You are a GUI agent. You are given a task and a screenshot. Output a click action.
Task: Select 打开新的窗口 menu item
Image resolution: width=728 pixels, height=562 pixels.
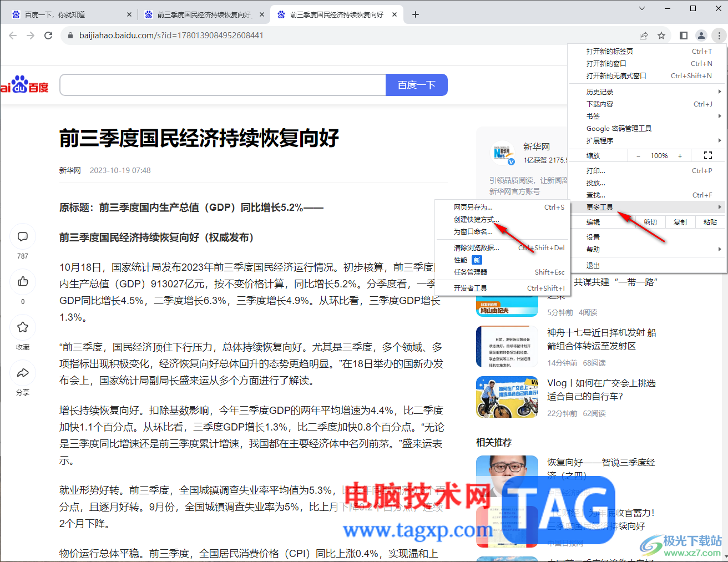[x=647, y=63]
